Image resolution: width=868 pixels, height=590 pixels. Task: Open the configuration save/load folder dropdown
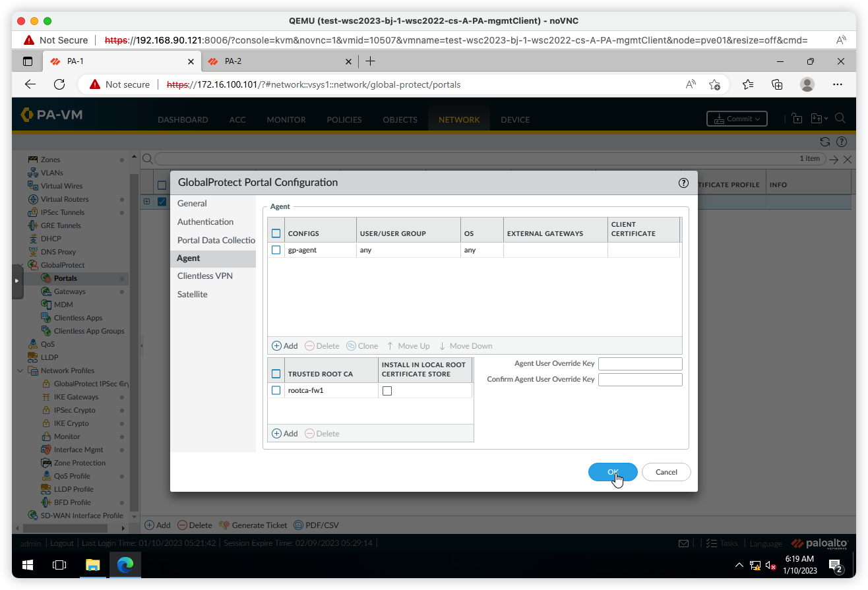pyautogui.click(x=819, y=119)
